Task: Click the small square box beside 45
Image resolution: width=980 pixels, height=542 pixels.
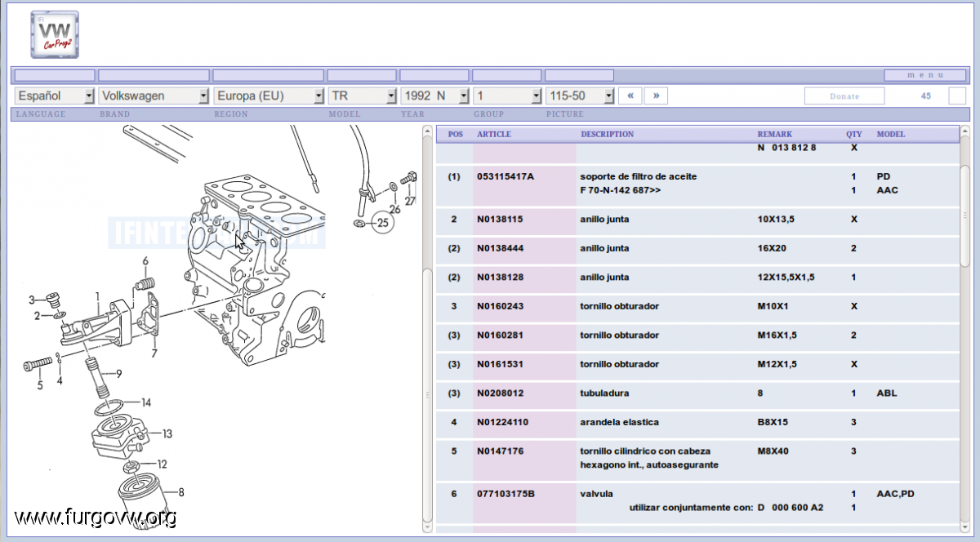Action: coord(956,96)
